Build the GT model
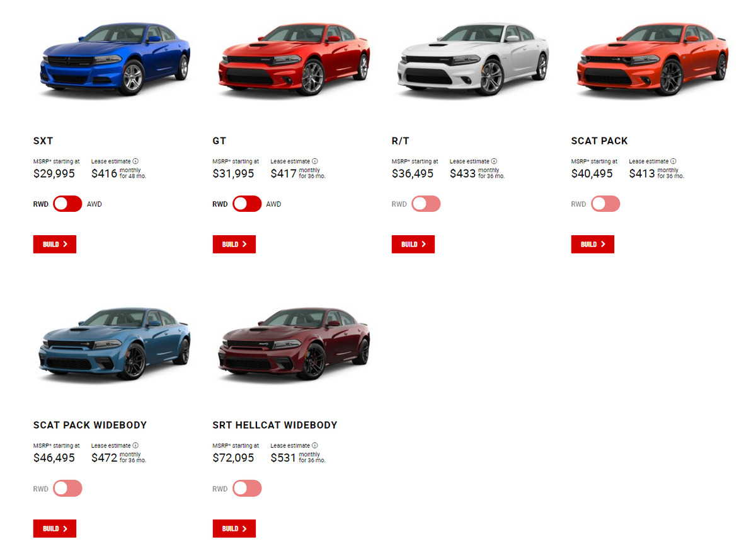756x551 pixels. point(234,245)
